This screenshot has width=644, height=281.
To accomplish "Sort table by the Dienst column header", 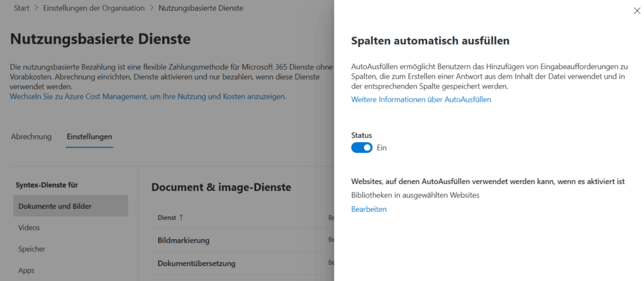I will click(167, 218).
